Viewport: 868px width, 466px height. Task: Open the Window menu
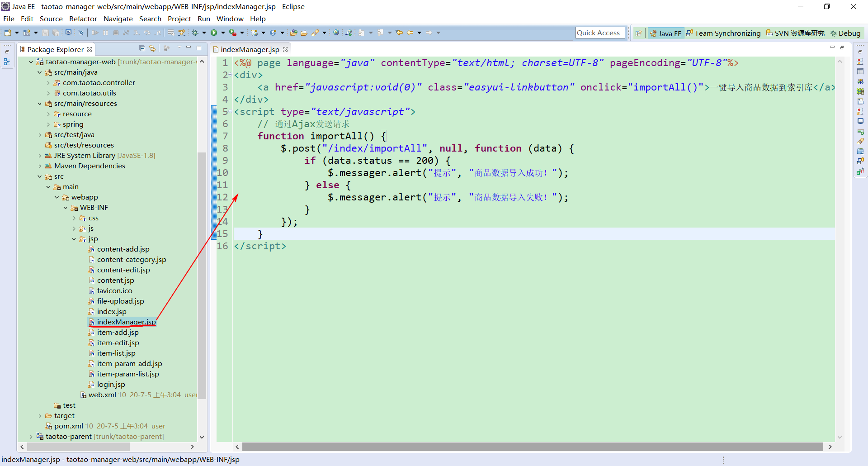click(230, 19)
